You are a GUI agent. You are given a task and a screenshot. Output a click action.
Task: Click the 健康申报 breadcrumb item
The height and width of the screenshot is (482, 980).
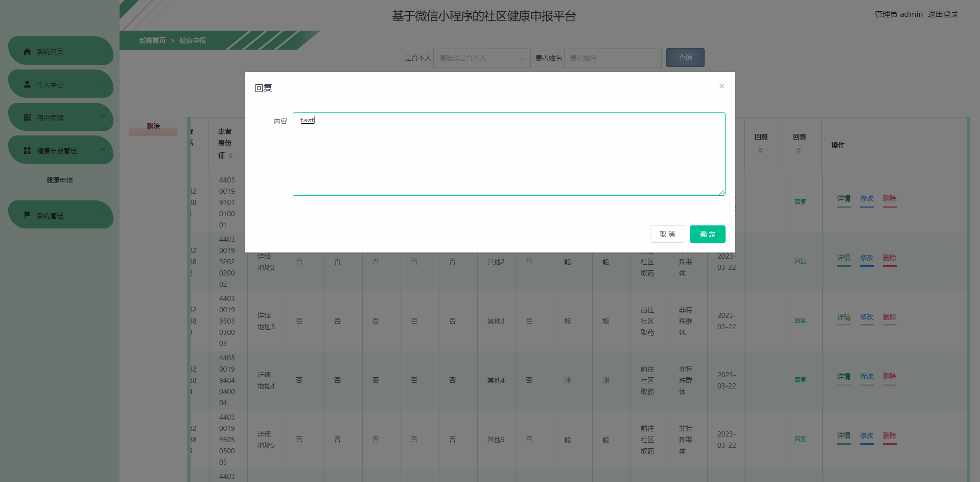click(x=193, y=40)
